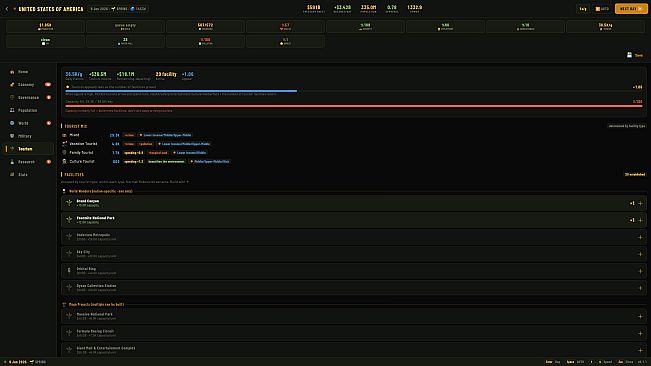Click the Orbital Ring facility icon

(x=69, y=271)
